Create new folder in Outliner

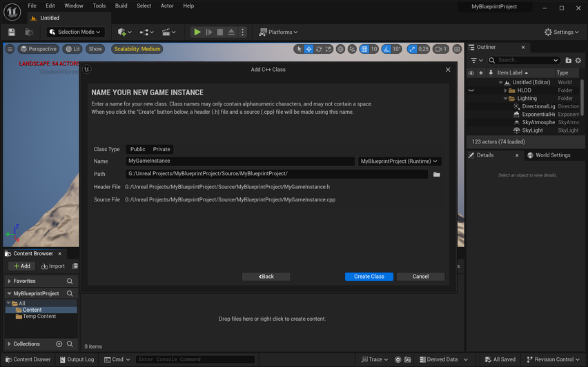click(569, 60)
